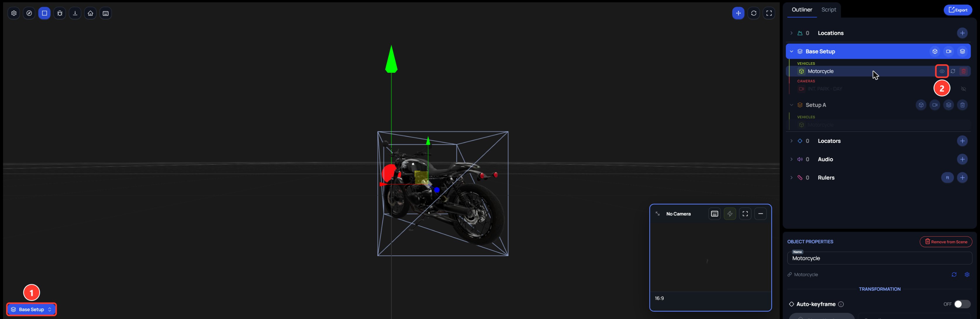The height and width of the screenshot is (319, 980).
Task: Click Remove from Scene button
Action: pos(946,242)
